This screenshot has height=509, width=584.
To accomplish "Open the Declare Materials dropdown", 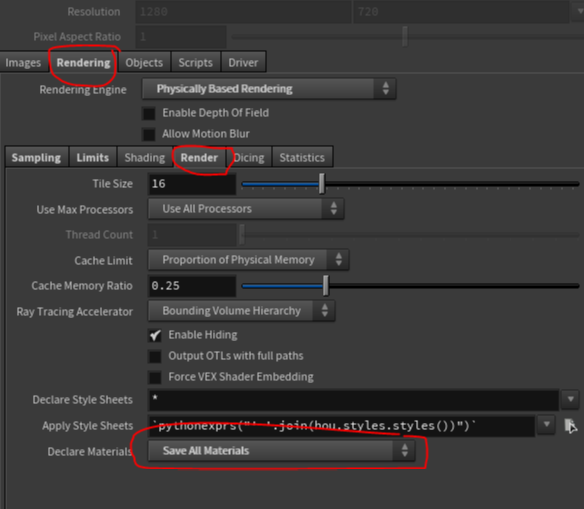I will (282, 451).
